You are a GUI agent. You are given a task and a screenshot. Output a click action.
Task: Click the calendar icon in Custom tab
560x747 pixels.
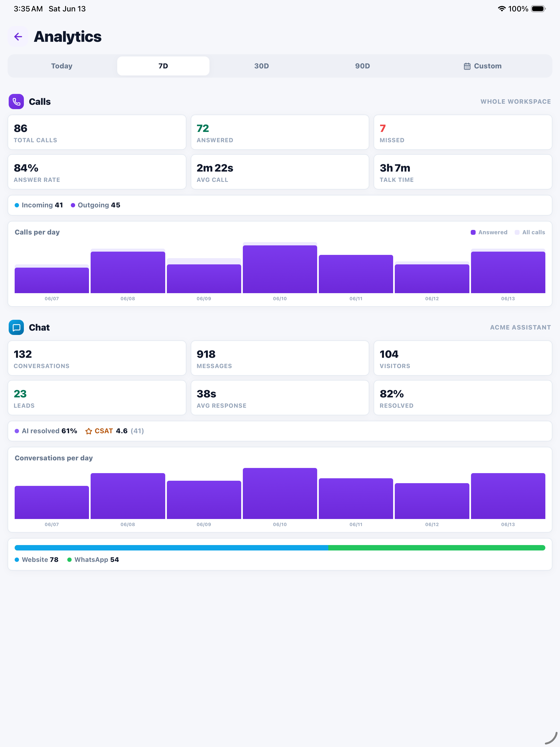467,66
